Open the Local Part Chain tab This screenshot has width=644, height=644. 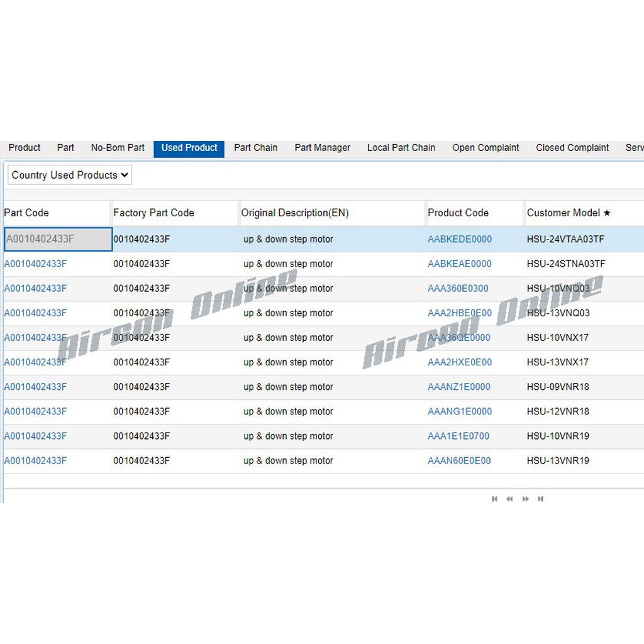[x=401, y=148]
